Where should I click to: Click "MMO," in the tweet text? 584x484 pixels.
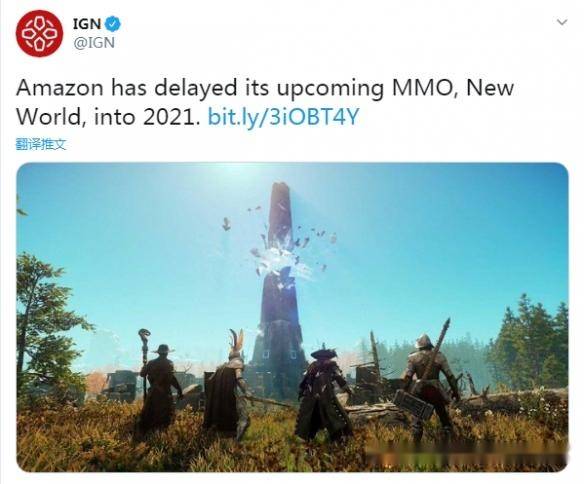coord(425,89)
